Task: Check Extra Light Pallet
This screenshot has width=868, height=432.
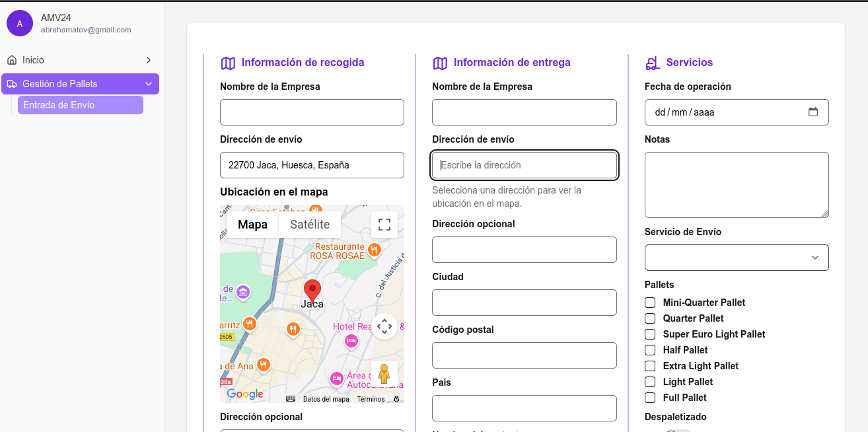Action: click(650, 366)
